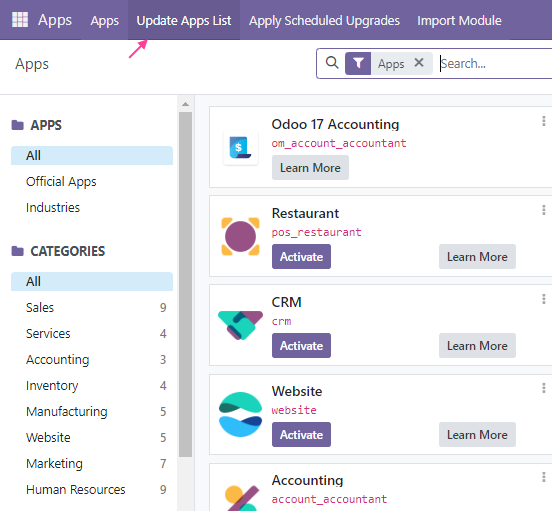Click the account_accountant technical name
Screen dimensions: 552x511
329,499
